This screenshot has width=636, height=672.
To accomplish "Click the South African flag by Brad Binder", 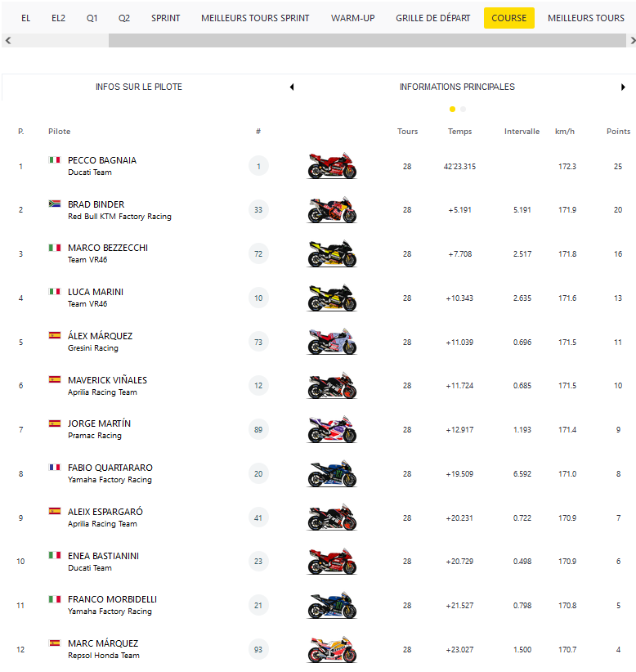I will tap(54, 204).
